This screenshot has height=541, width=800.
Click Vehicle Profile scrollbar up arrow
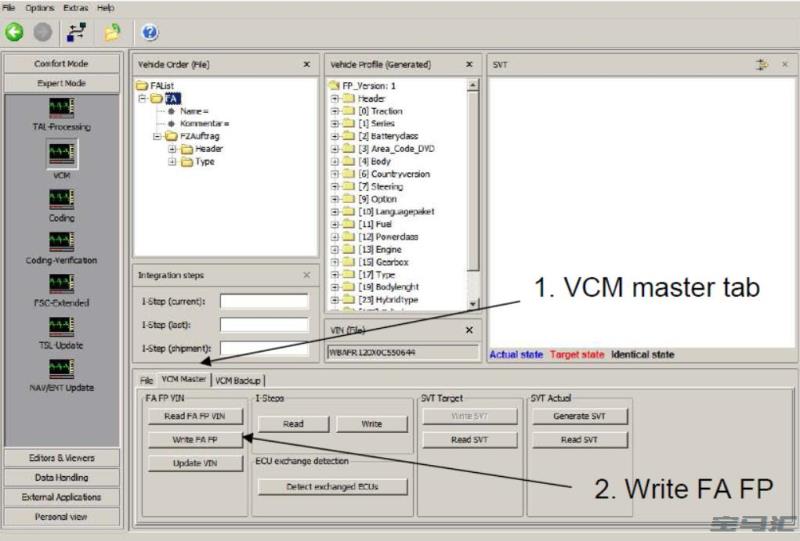pyautogui.click(x=473, y=85)
